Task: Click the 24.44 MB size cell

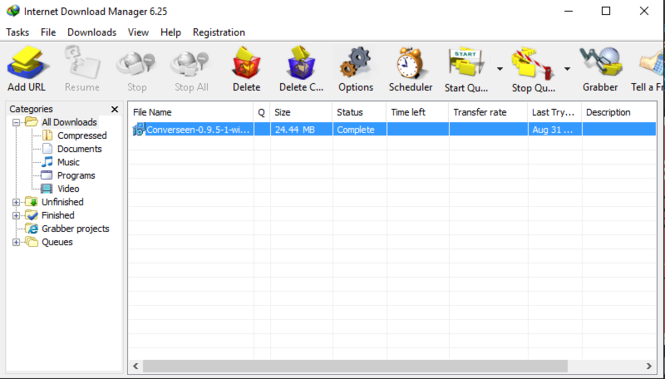Action: click(302, 129)
